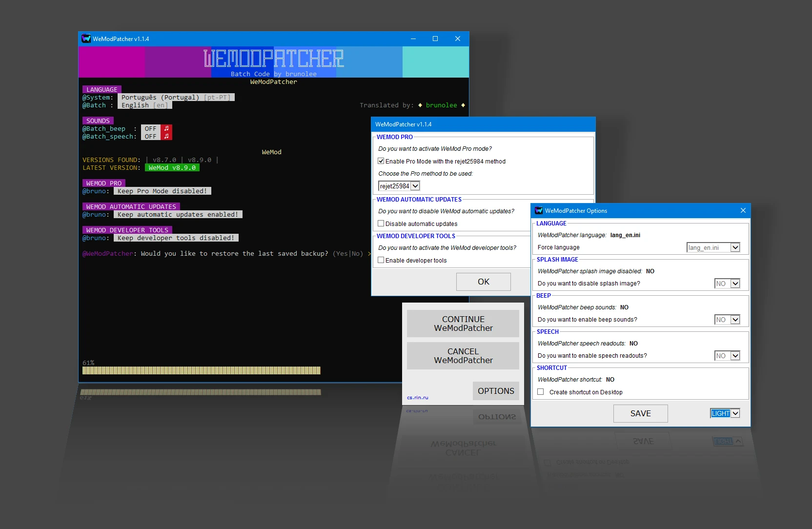The image size is (812, 529).
Task: Check Create shortcut on Desktop
Action: (x=540, y=392)
